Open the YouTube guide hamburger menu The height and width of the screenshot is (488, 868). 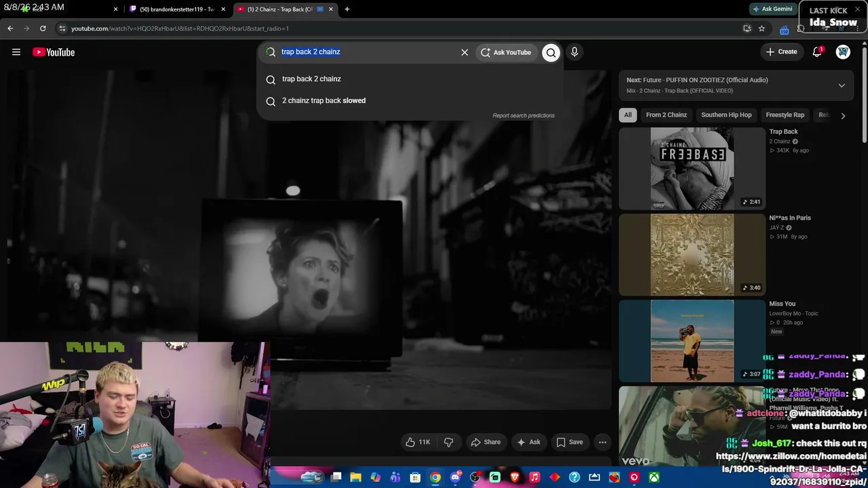[16, 52]
